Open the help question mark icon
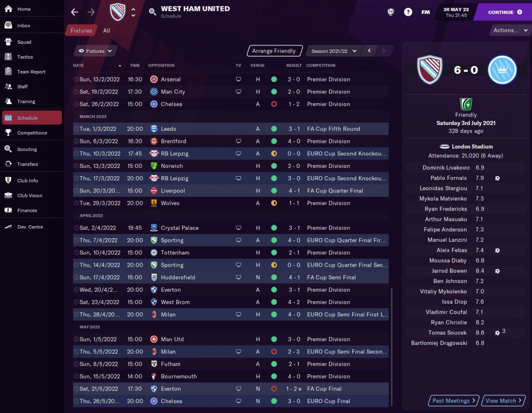The height and width of the screenshot is (413, 532). (x=408, y=12)
